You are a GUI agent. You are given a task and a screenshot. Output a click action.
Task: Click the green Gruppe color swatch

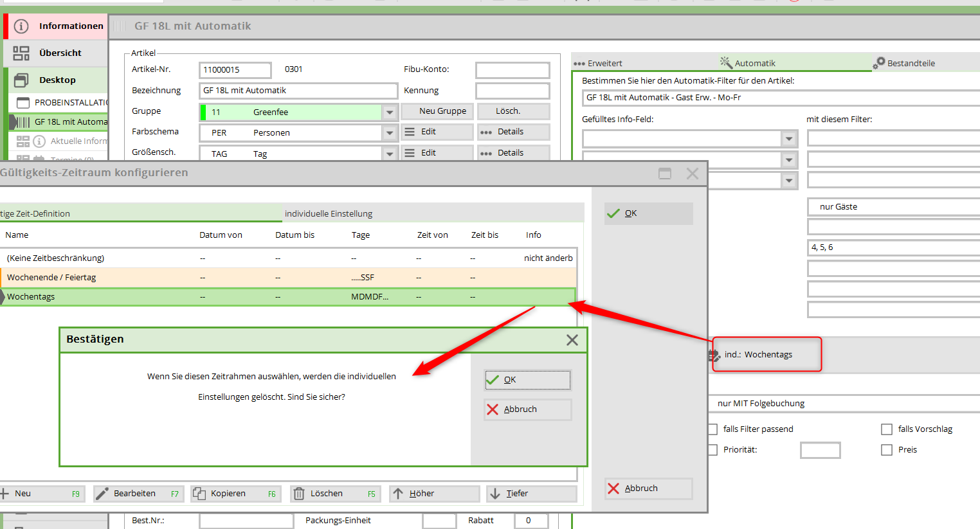203,112
